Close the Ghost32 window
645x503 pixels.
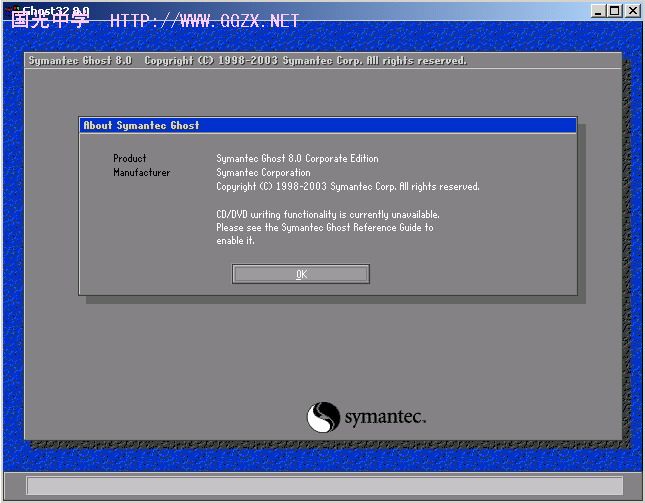pyautogui.click(x=633, y=10)
